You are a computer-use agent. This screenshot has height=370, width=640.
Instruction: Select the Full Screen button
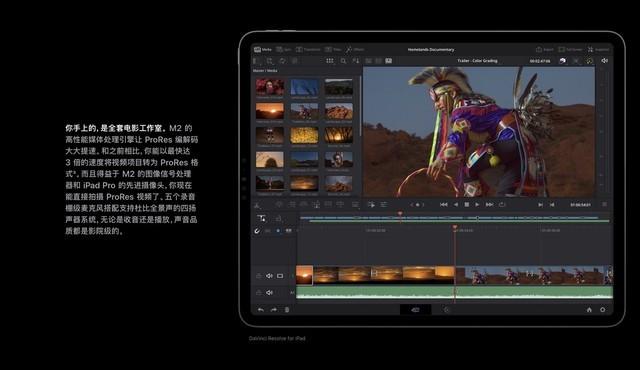click(x=570, y=49)
